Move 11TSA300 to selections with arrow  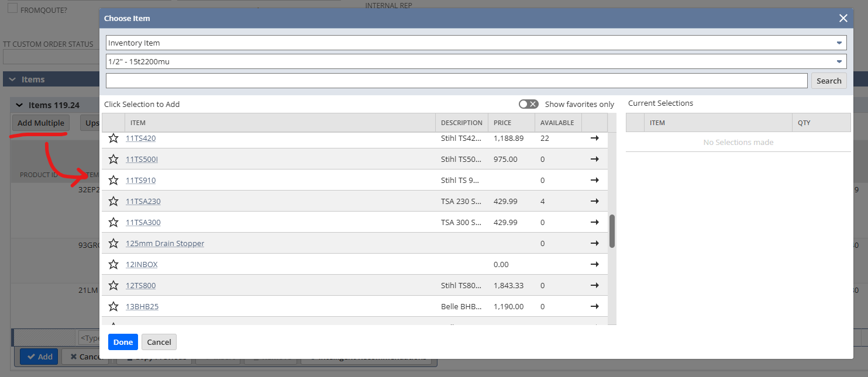[595, 222]
